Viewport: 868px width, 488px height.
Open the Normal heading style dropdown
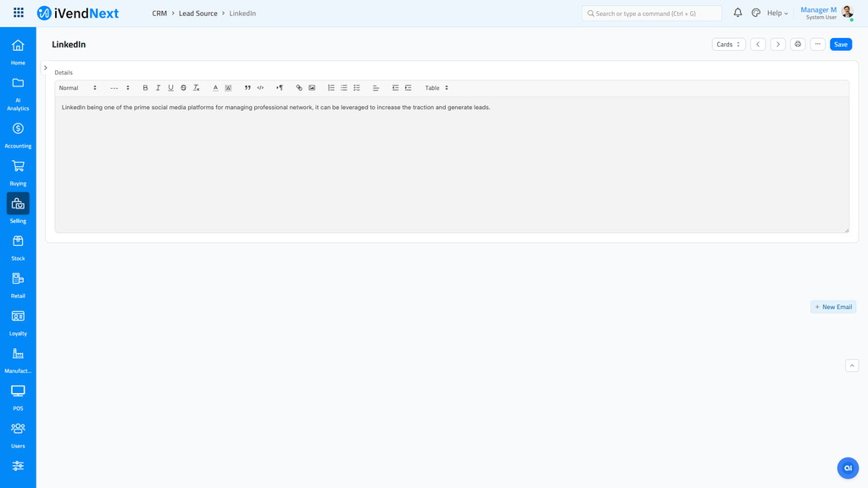(77, 88)
